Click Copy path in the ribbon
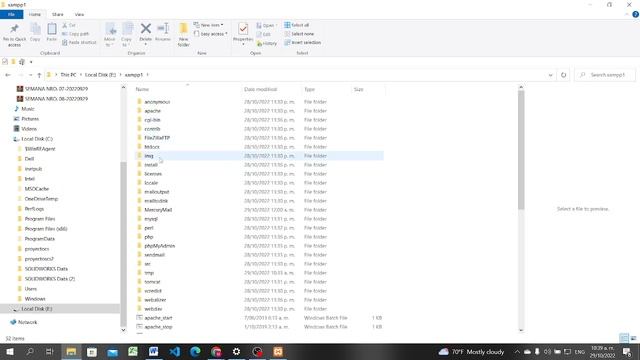 [x=76, y=34]
